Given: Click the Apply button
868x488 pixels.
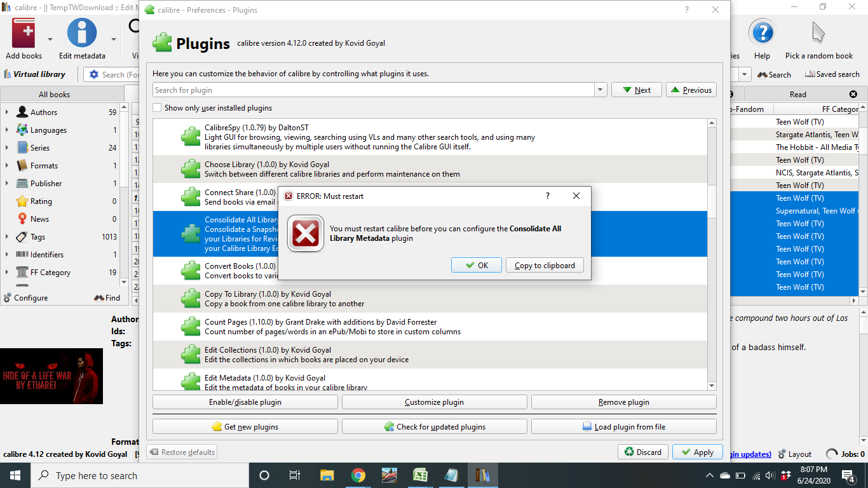Looking at the screenshot, I should click(x=698, y=452).
